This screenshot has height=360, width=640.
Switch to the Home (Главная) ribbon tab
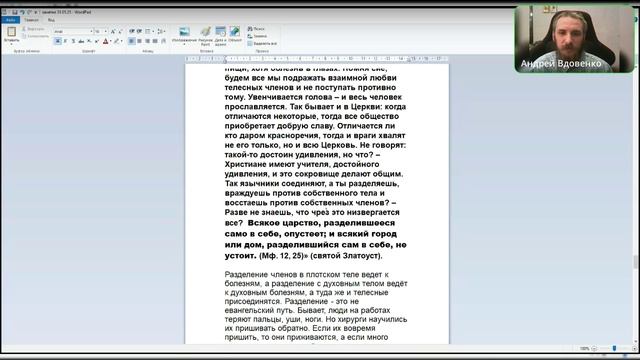[x=31, y=20]
